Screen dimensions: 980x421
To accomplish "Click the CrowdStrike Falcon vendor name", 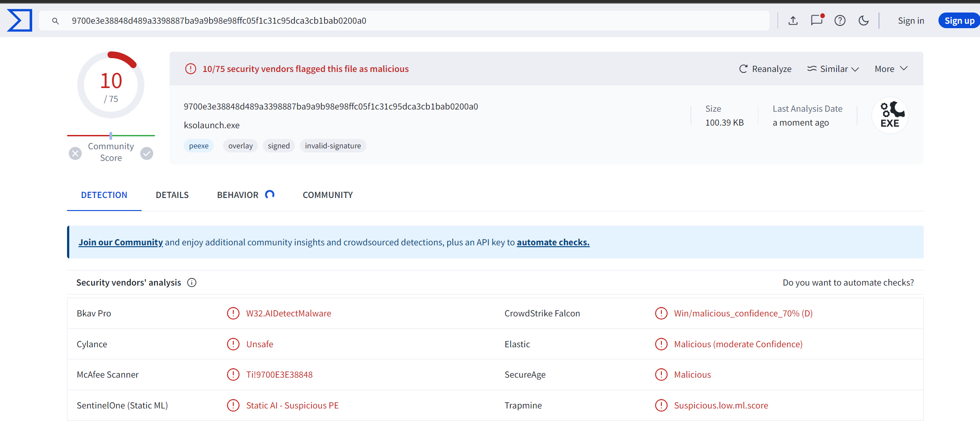I will pos(542,313).
